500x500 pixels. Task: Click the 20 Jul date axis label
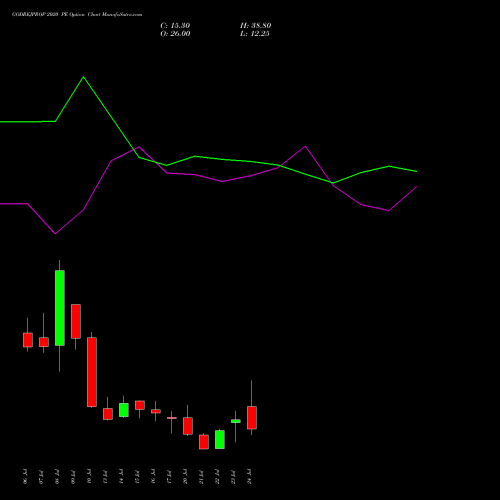click(185, 477)
